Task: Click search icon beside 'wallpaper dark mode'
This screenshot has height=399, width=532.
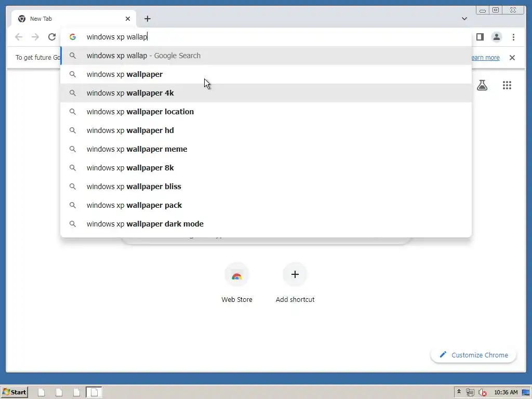Action: (73, 223)
